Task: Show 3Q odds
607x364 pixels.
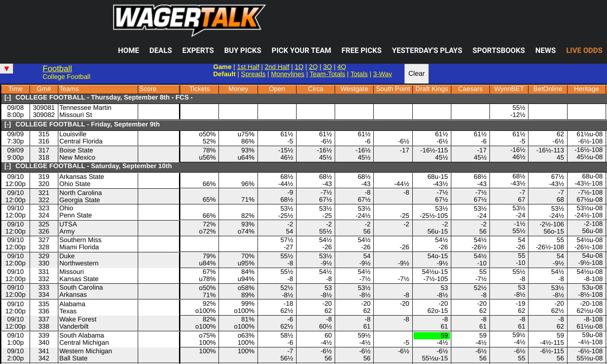Action: point(328,67)
